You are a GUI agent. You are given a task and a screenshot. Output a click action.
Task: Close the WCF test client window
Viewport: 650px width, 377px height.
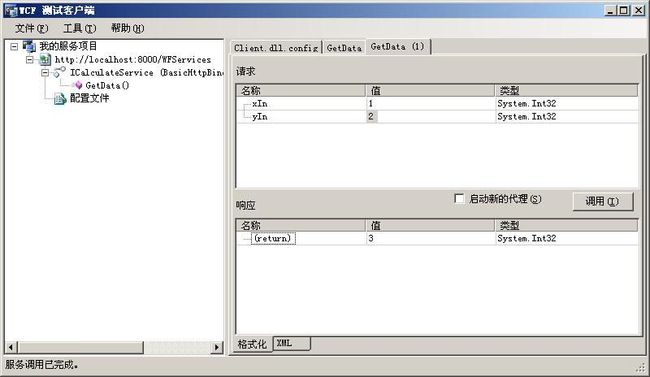click(x=638, y=10)
